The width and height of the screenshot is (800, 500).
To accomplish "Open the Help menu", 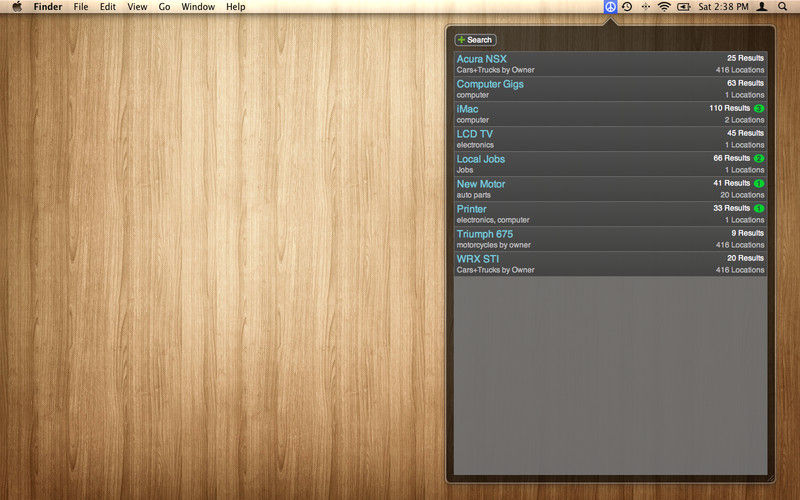I will (236, 7).
